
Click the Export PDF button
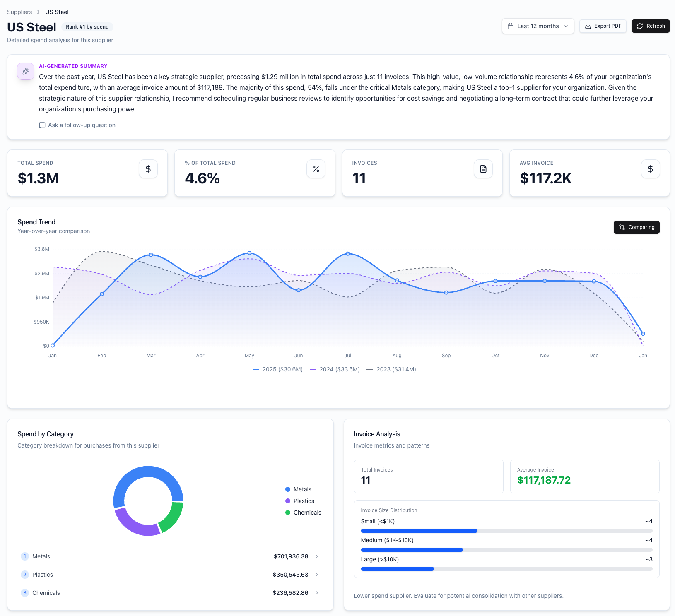[603, 26]
